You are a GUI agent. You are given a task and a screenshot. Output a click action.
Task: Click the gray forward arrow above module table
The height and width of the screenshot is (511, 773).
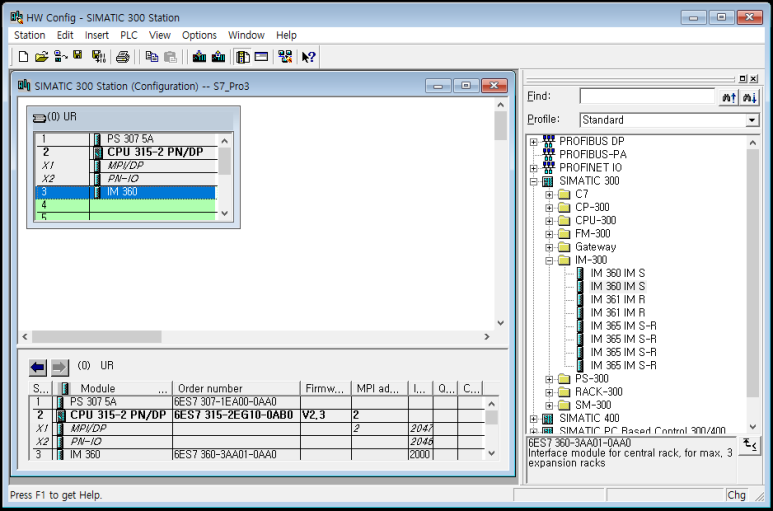click(59, 367)
